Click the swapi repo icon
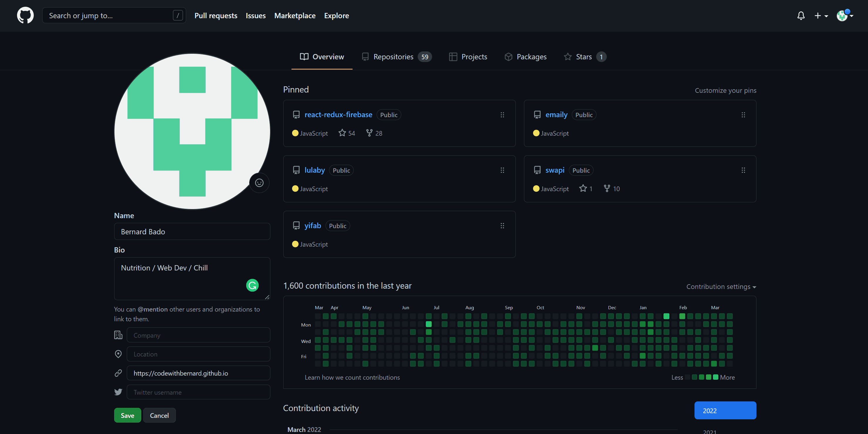This screenshot has width=868, height=434. pyautogui.click(x=537, y=170)
